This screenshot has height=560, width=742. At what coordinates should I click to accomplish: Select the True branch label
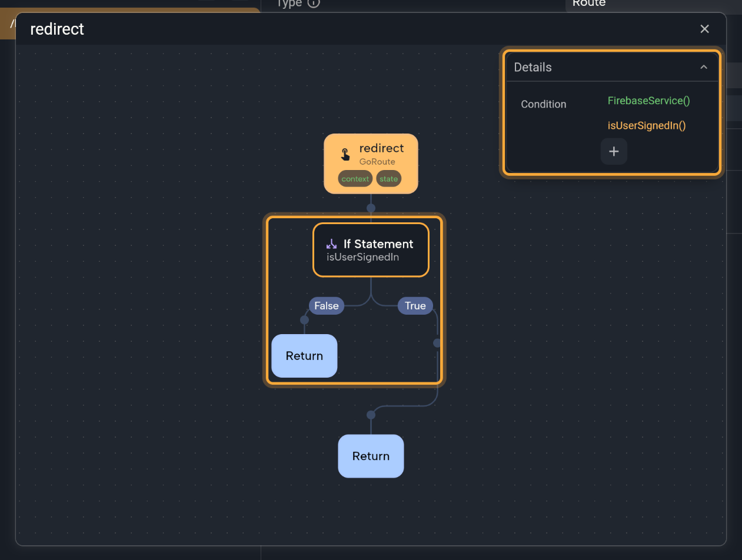point(415,306)
